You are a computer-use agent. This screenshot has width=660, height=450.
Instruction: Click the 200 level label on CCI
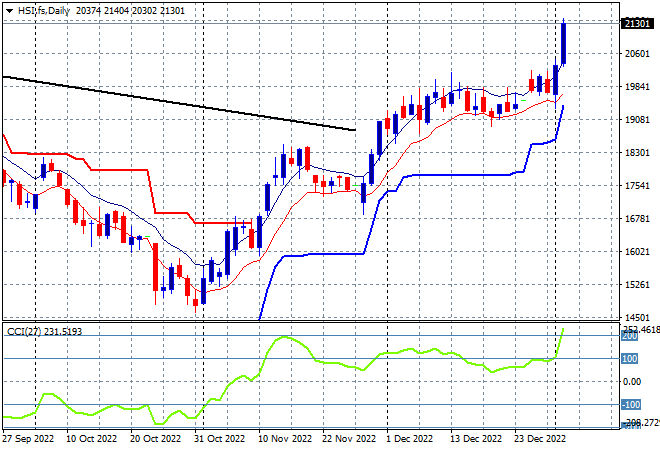(630, 336)
